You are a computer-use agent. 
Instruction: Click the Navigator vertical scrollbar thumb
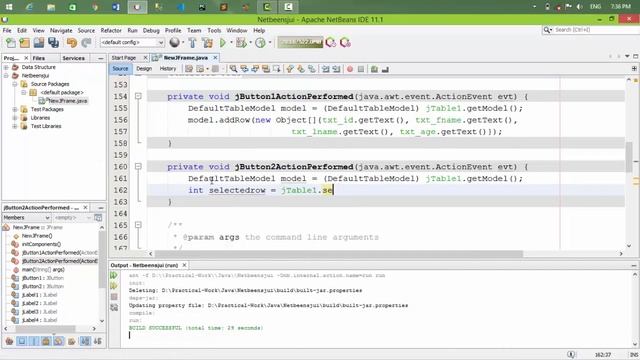[102, 259]
